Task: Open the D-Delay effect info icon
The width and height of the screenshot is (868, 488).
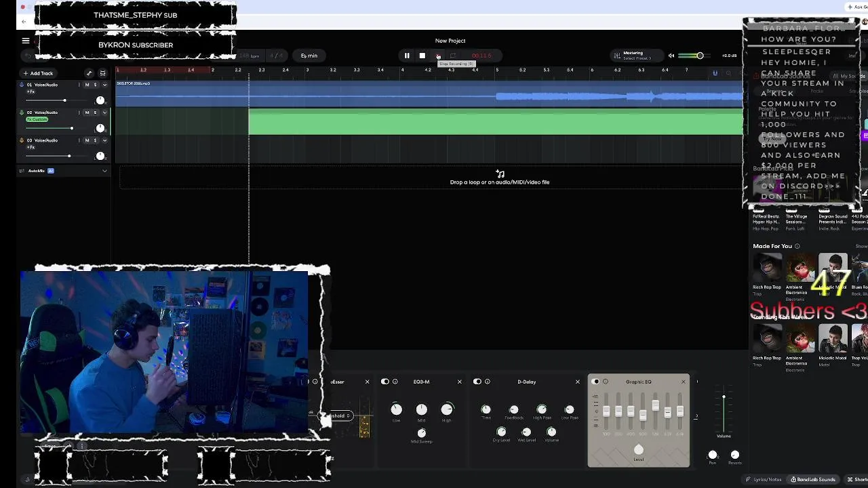Action: click(x=488, y=382)
